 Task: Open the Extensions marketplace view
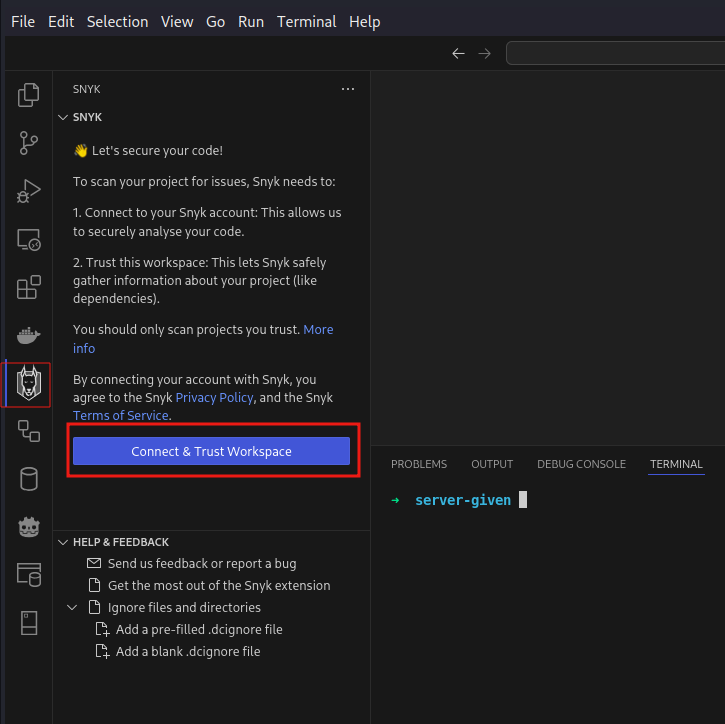[x=29, y=287]
